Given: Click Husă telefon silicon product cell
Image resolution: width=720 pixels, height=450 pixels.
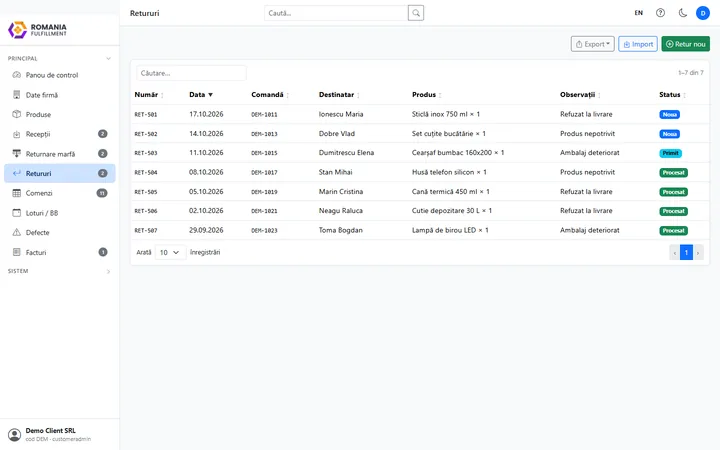Looking at the screenshot, I should pyautogui.click(x=449, y=172).
